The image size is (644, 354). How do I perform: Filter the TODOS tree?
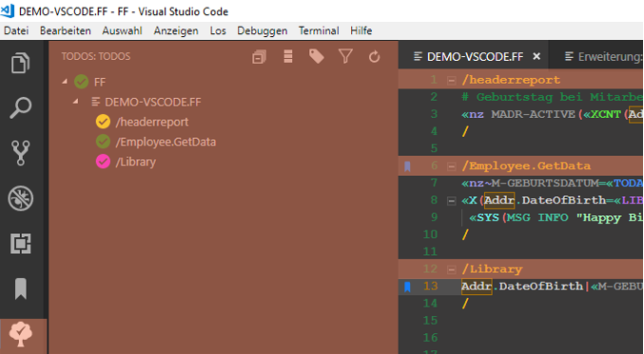pyautogui.click(x=345, y=56)
